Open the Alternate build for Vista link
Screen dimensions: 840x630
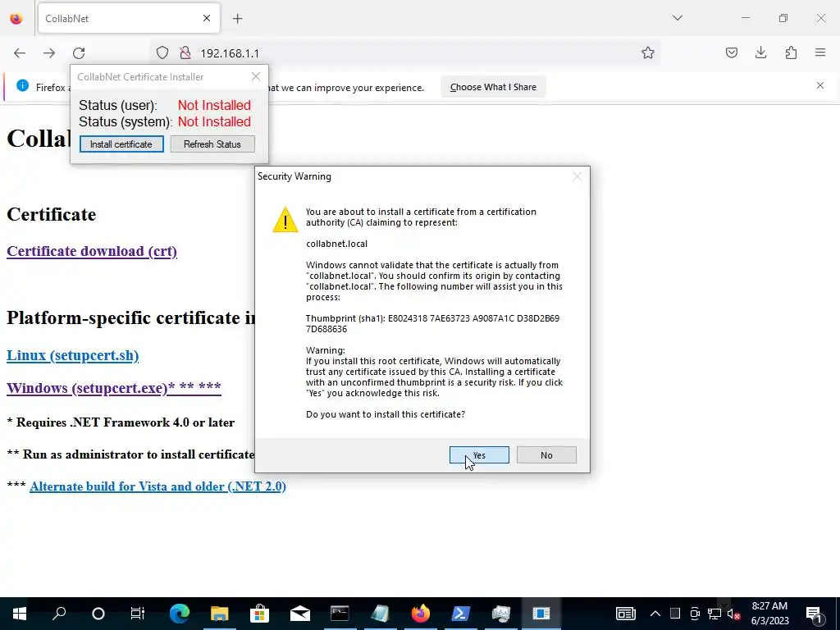tap(157, 486)
